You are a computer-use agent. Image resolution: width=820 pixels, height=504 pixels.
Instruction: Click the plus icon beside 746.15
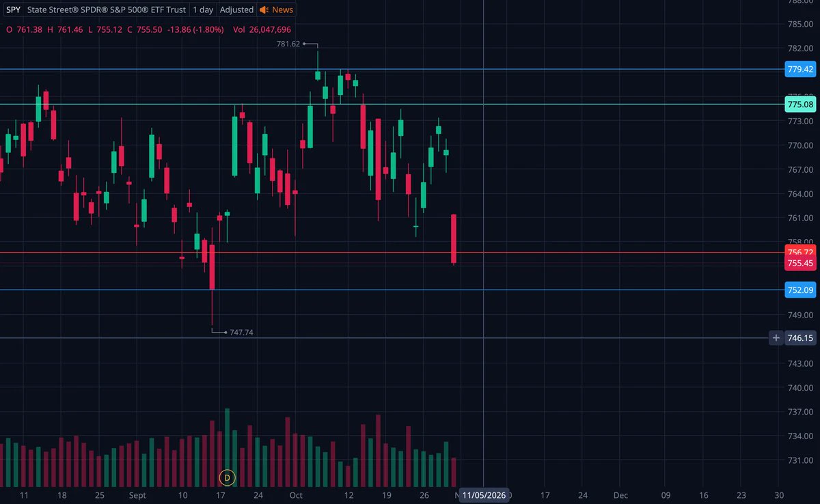pos(776,337)
